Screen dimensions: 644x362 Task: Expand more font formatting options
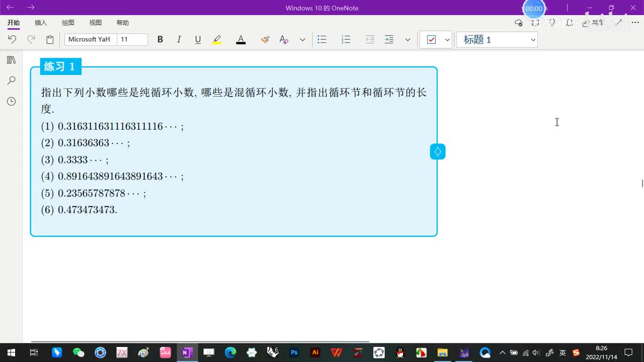[x=302, y=39]
